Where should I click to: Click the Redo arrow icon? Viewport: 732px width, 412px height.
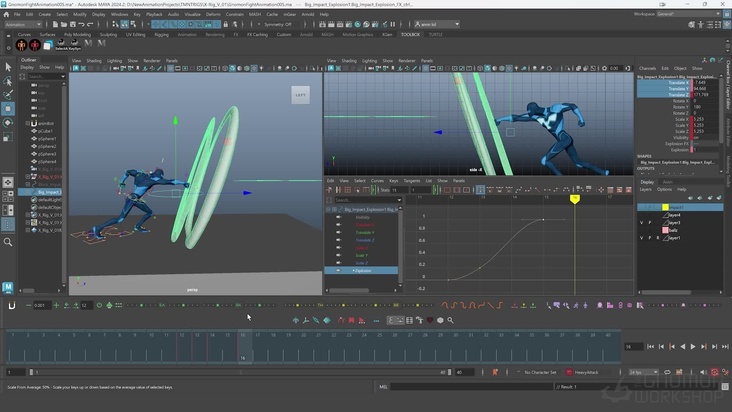click(90, 24)
